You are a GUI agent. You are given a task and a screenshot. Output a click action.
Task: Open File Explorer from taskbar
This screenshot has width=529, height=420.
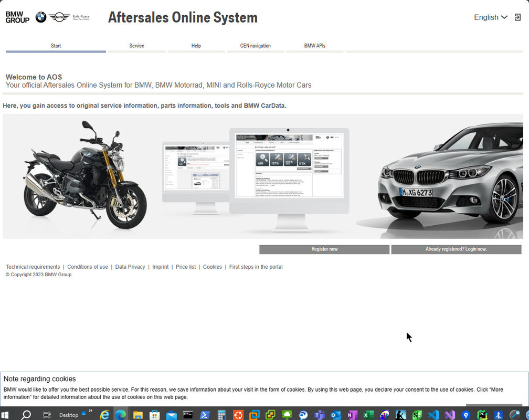[x=137, y=415]
